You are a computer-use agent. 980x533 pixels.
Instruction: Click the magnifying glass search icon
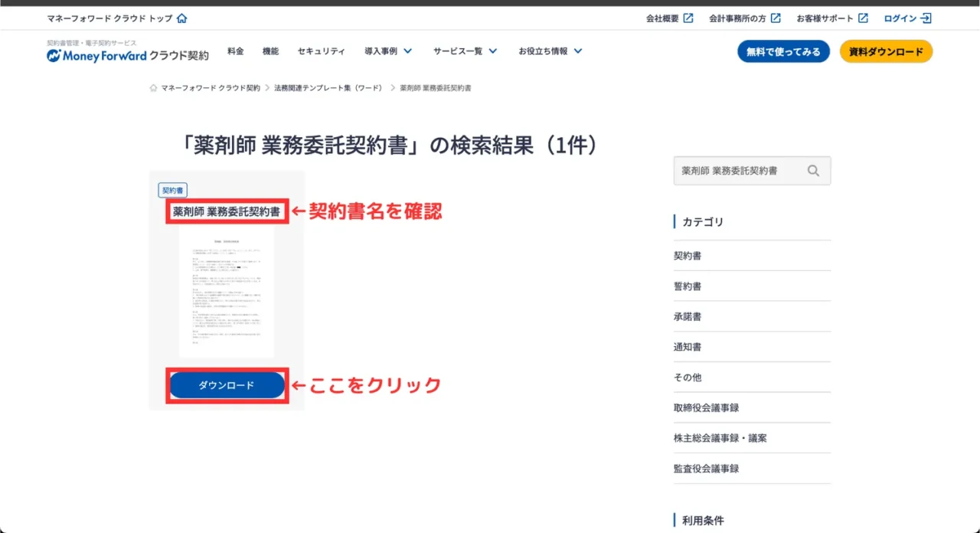(x=813, y=171)
